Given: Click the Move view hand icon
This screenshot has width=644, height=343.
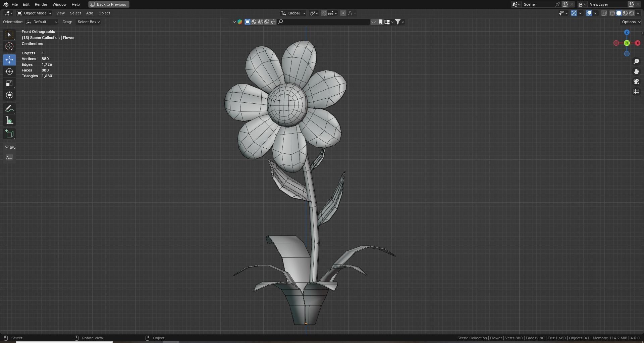Looking at the screenshot, I should pos(636,71).
